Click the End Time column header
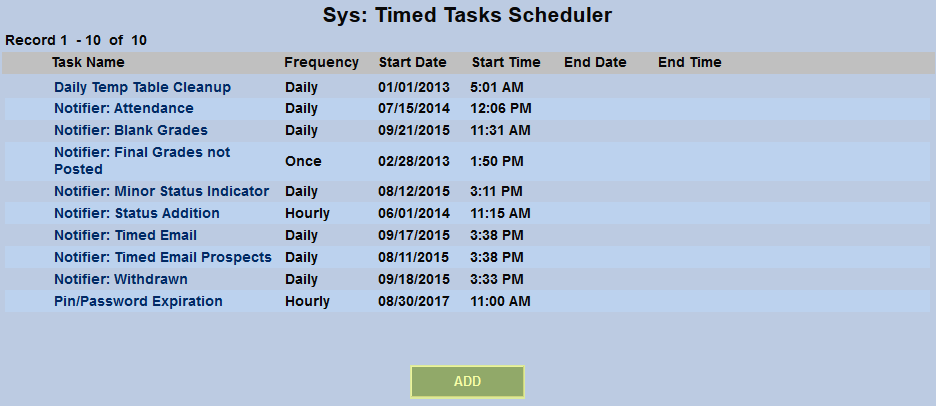 click(x=689, y=62)
